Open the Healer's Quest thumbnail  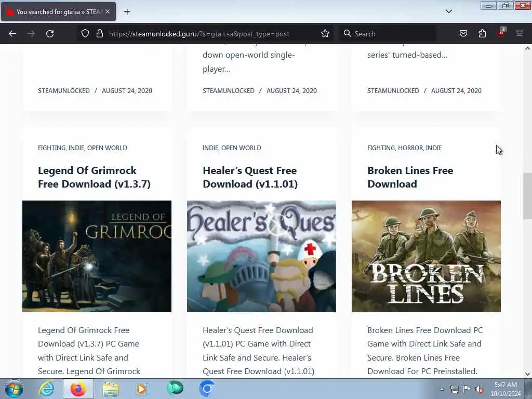point(262,256)
